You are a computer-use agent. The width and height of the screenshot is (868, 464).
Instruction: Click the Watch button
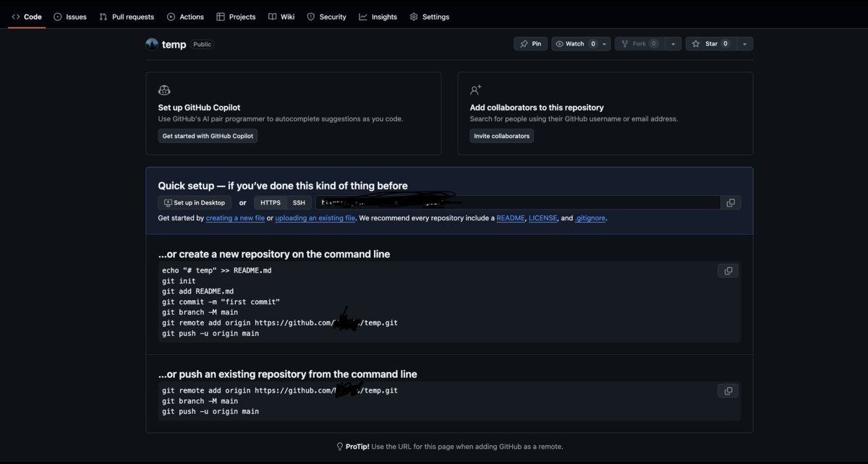pos(575,44)
